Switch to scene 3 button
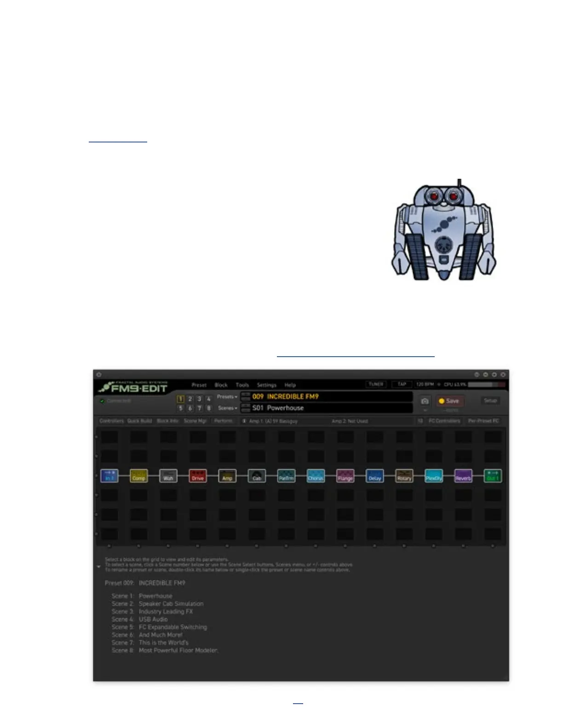Screen dimensions: 563x728 click(x=199, y=399)
